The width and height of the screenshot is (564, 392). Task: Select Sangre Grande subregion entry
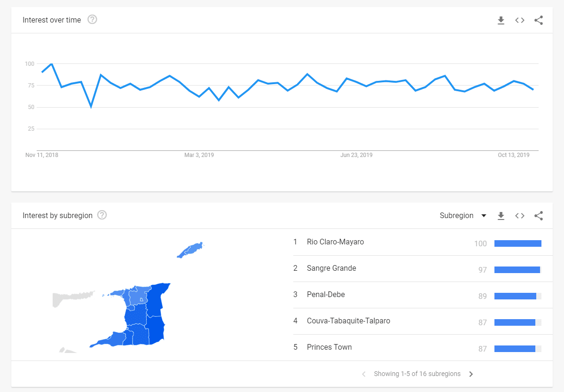point(417,268)
